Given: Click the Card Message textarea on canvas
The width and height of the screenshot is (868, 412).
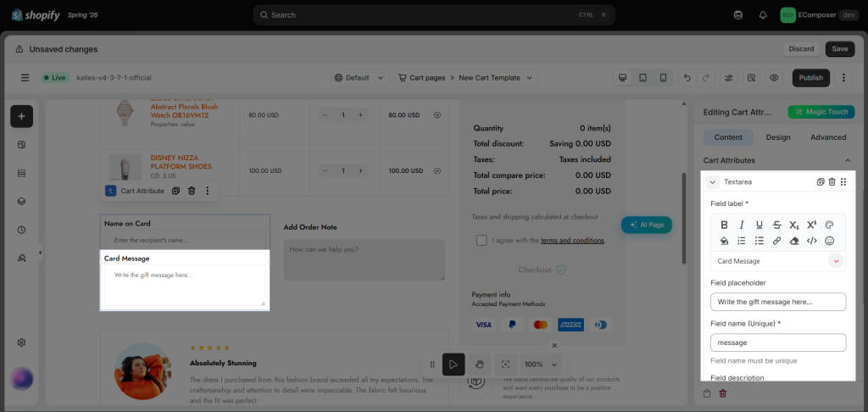Looking at the screenshot, I should (185, 285).
